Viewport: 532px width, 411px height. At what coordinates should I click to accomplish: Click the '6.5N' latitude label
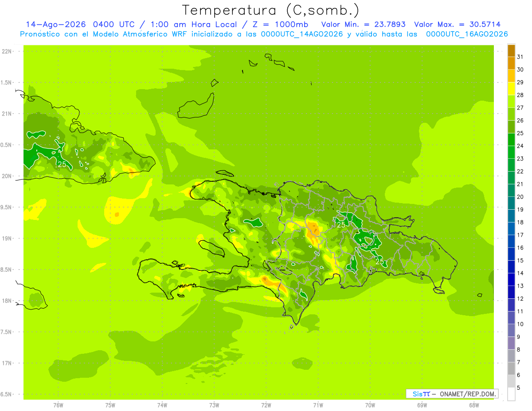pyautogui.click(x=7, y=395)
